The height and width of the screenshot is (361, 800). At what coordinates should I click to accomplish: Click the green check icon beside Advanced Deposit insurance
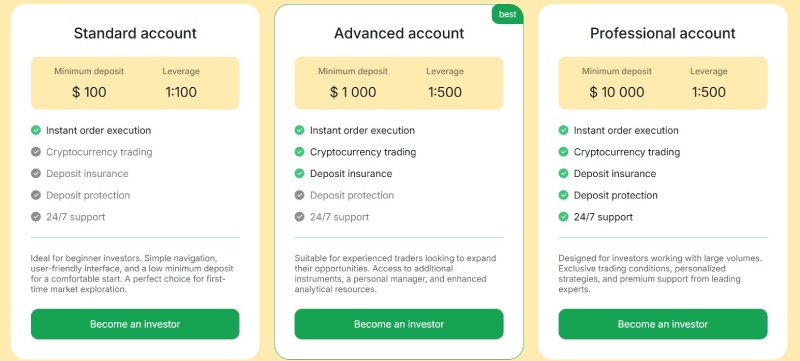[x=299, y=173]
